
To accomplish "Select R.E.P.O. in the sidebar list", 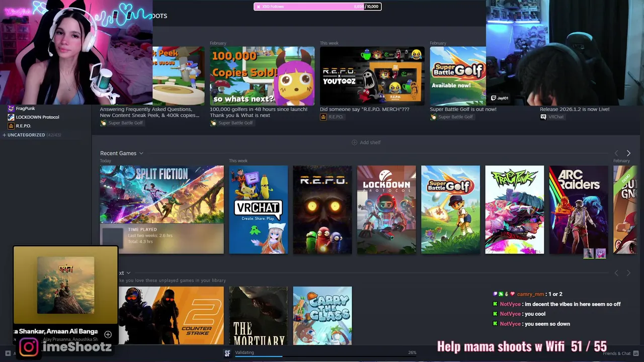I will [x=23, y=126].
